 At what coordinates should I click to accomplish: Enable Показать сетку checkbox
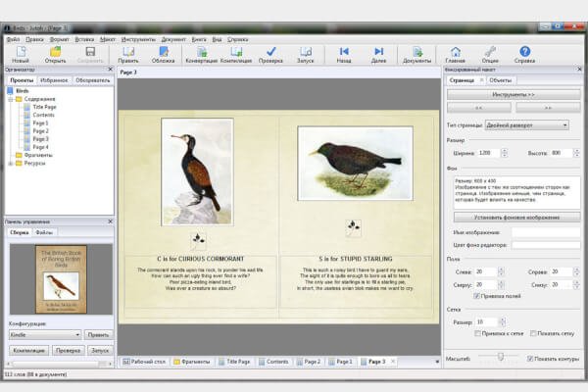click(x=533, y=333)
